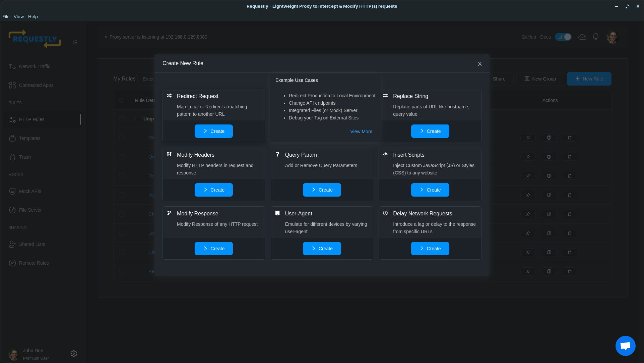Image resolution: width=644 pixels, height=363 pixels.
Task: Toggle checkbox of the rule starting 'Go'
Action: tap(122, 138)
